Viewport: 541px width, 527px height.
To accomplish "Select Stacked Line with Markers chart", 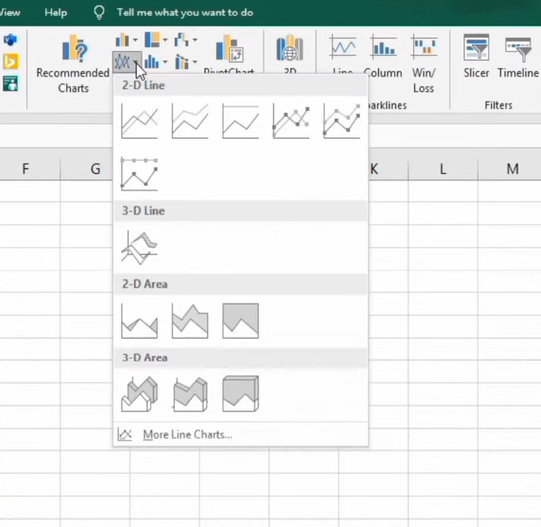I will point(342,121).
